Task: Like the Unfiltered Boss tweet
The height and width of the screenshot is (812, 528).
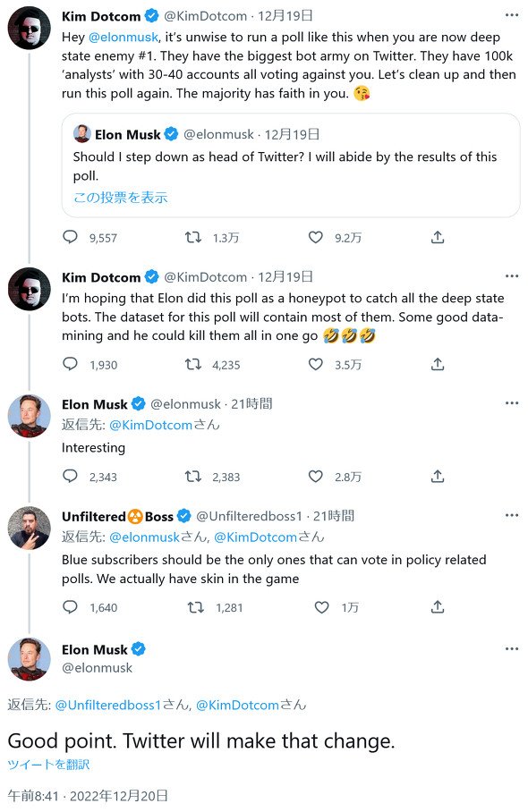Action: [x=322, y=607]
